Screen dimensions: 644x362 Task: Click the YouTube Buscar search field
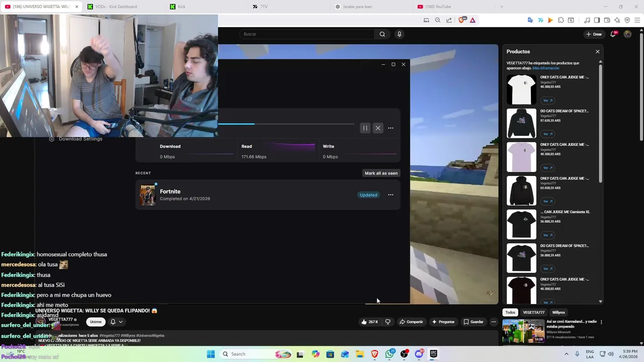click(307, 34)
